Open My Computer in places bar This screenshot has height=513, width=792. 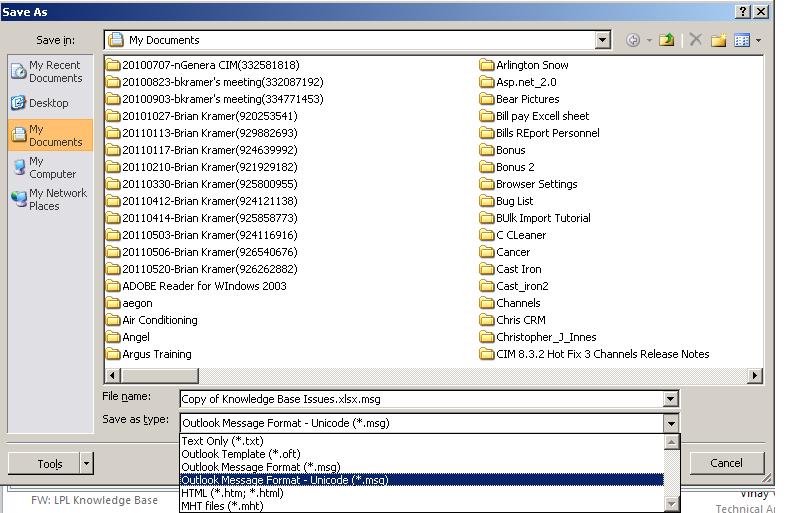tap(50, 167)
